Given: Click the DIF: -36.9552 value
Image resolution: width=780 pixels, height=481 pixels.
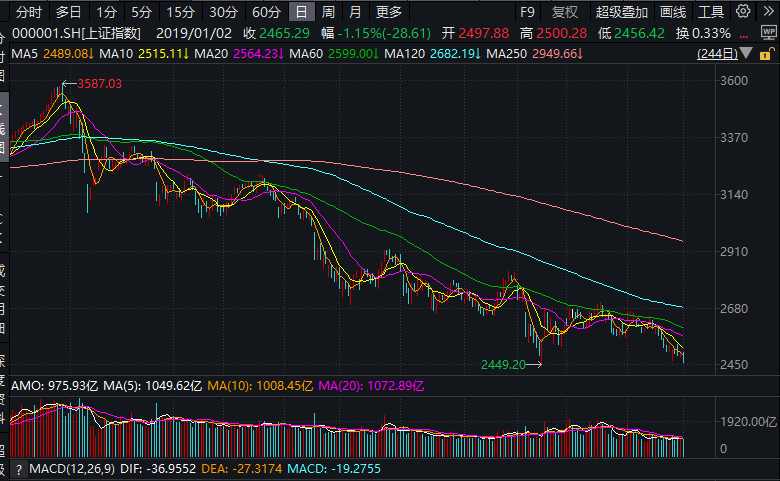Looking at the screenshot, I should tap(158, 469).
